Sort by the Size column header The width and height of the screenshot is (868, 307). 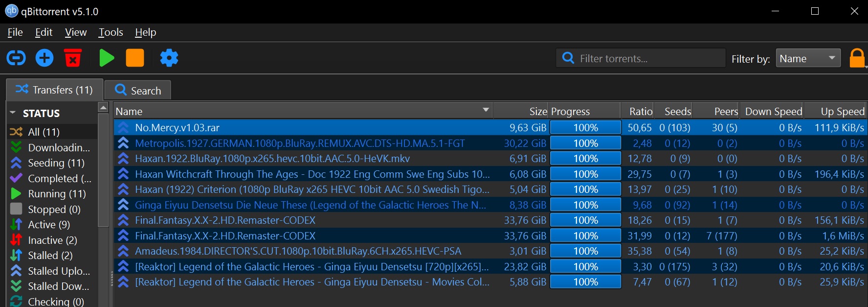tap(520, 111)
